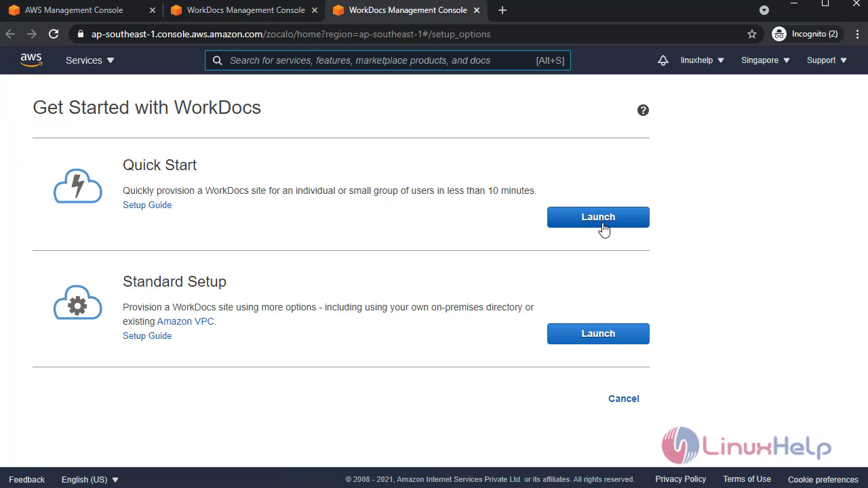Click the Standard Setup gear cloud icon
This screenshot has height=488, width=868.
(78, 302)
